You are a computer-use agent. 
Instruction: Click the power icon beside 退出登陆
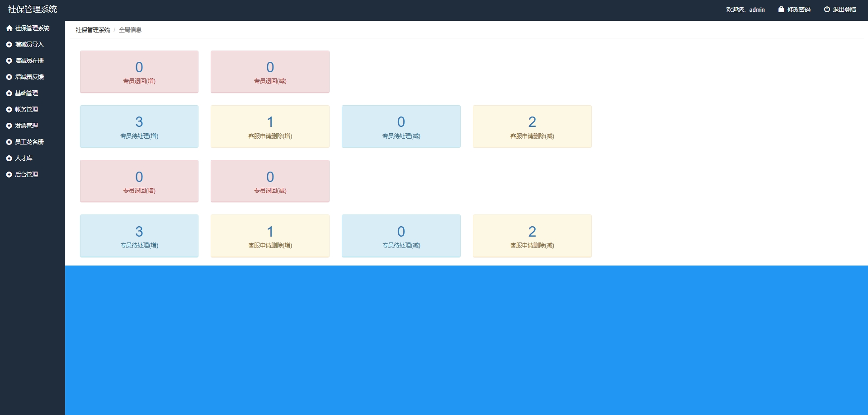826,9
